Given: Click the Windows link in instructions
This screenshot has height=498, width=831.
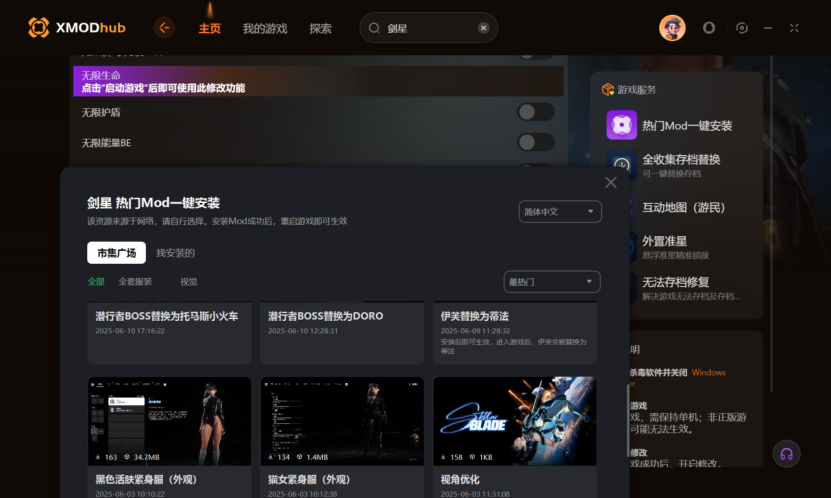Looking at the screenshot, I should point(709,372).
